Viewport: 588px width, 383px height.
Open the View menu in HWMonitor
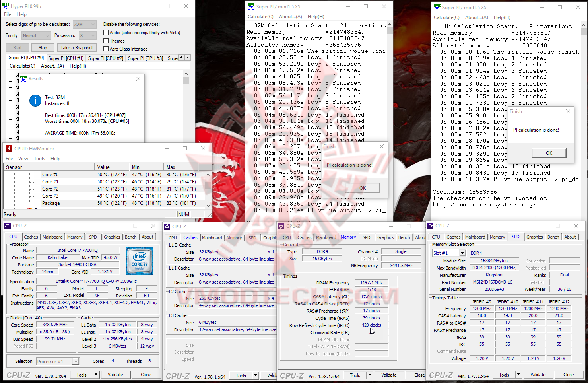(x=23, y=158)
